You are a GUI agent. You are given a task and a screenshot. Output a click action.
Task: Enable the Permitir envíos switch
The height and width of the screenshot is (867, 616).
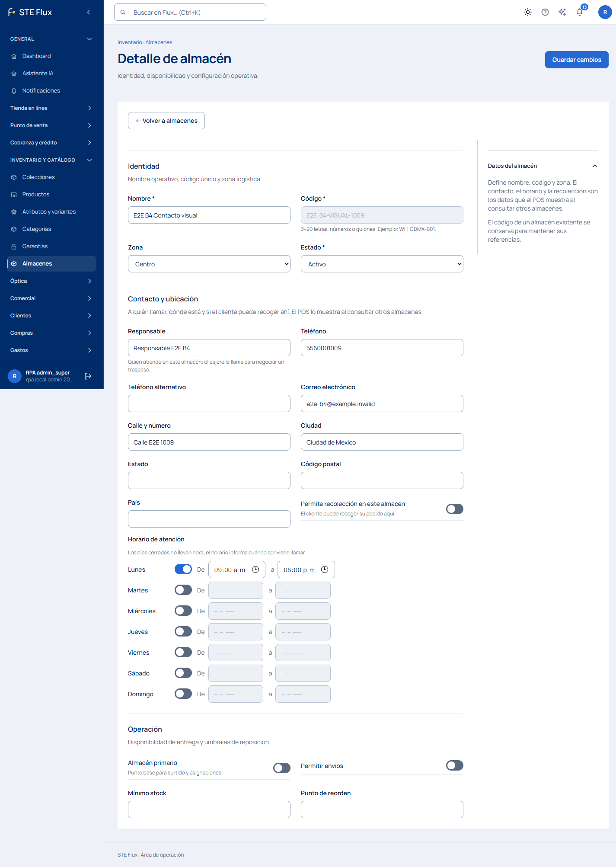click(x=455, y=765)
